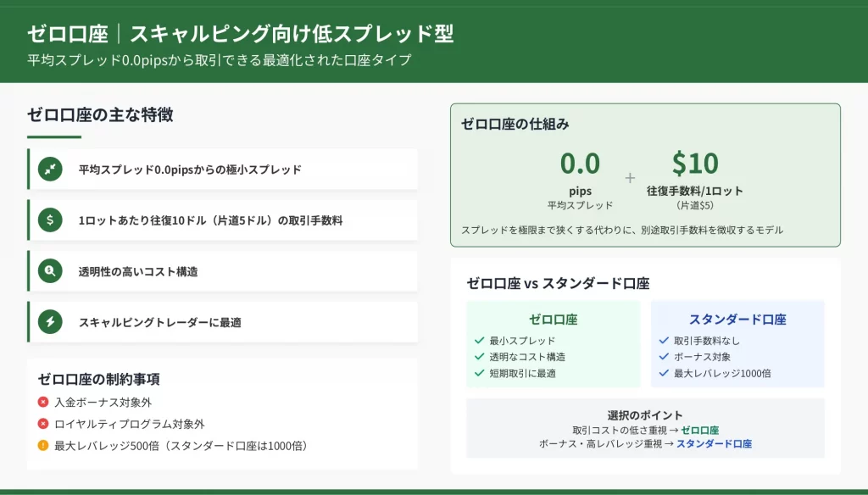This screenshot has width=868, height=495.
Task: Click the green checkmark beside 最小スプレッド
Action: tap(480, 341)
